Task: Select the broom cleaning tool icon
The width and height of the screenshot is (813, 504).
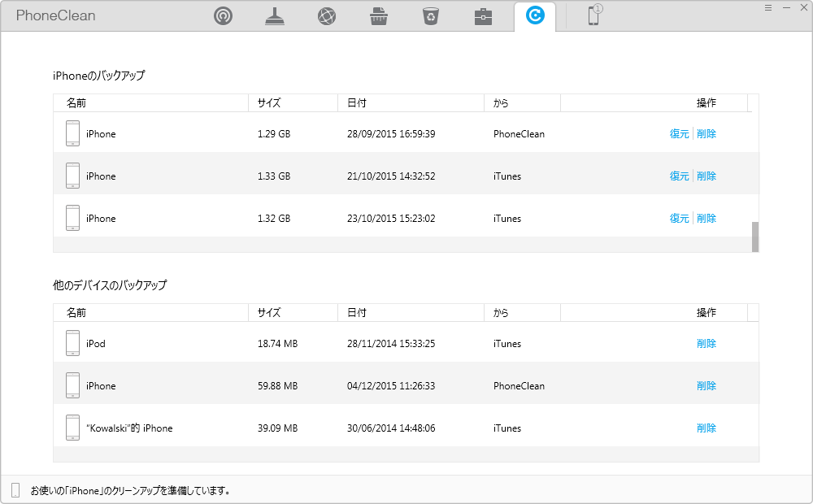Action: pyautogui.click(x=275, y=16)
